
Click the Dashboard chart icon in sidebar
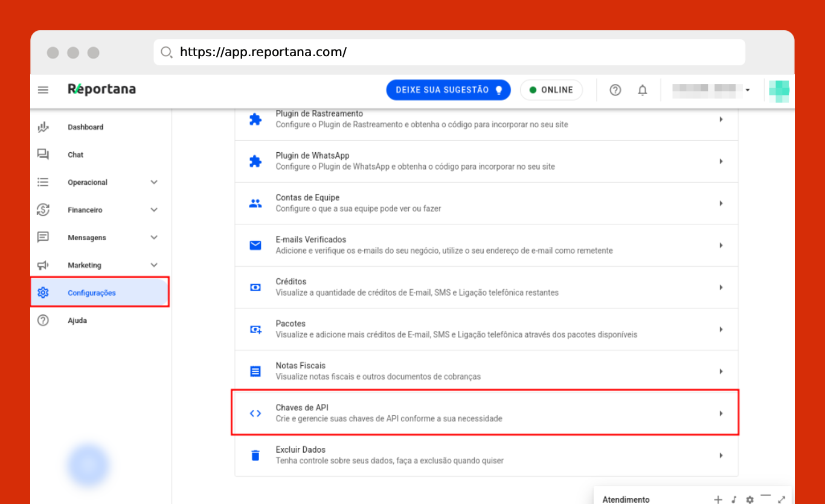click(43, 127)
